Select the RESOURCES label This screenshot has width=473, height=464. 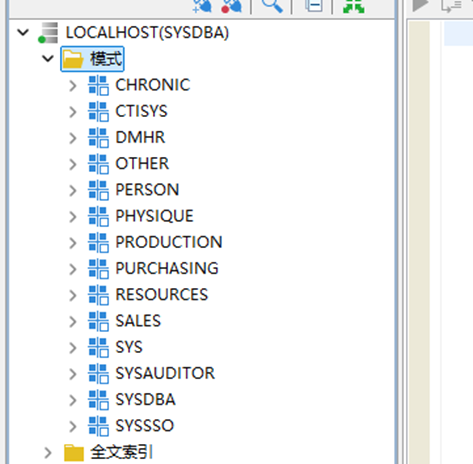point(161,295)
